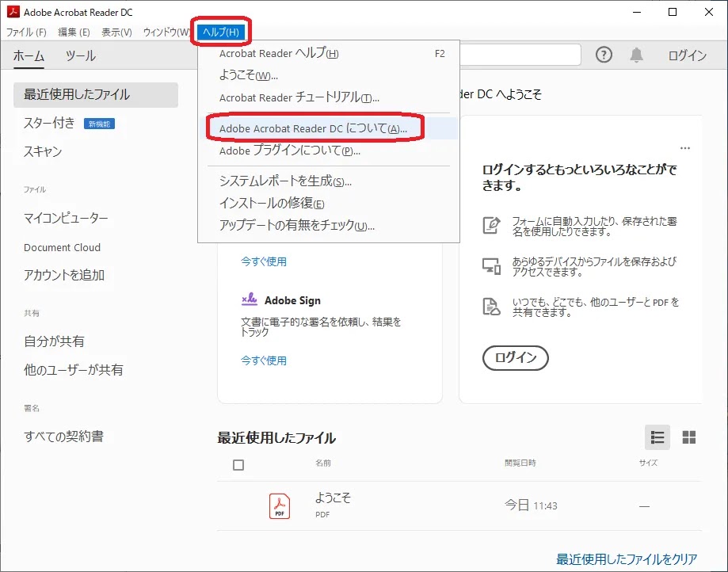Click the 新機能 badge next to スター付き
728x572 pixels.
(99, 124)
